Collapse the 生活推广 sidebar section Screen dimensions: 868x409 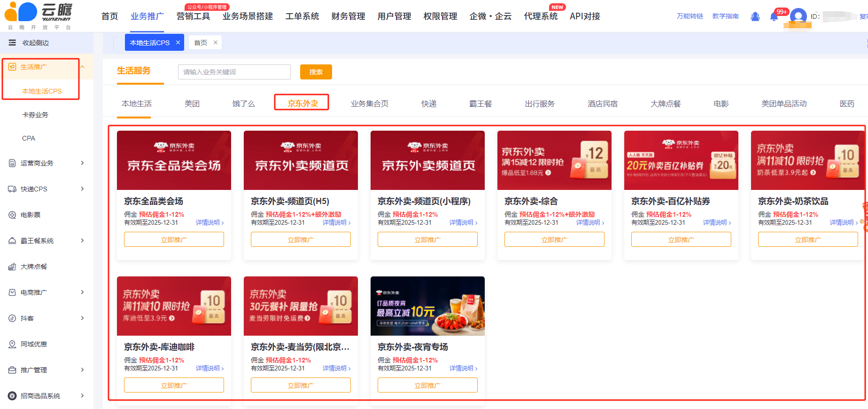tap(83, 67)
